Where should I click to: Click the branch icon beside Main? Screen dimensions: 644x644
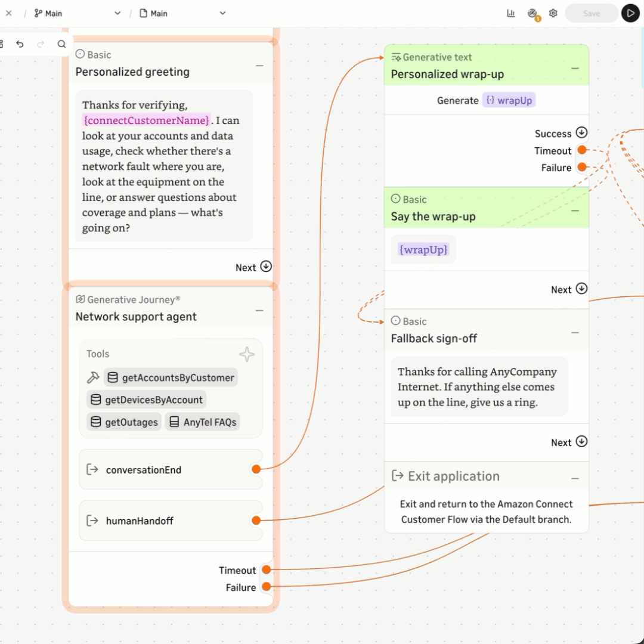tap(38, 13)
